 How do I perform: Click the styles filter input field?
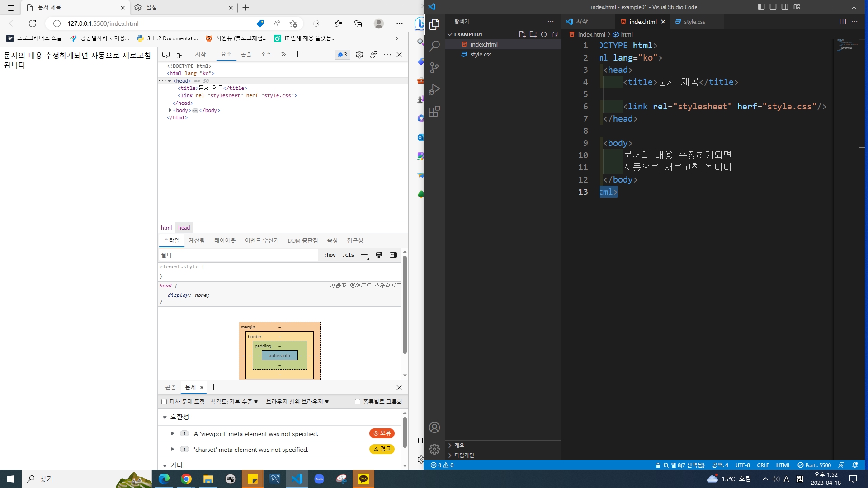(239, 255)
